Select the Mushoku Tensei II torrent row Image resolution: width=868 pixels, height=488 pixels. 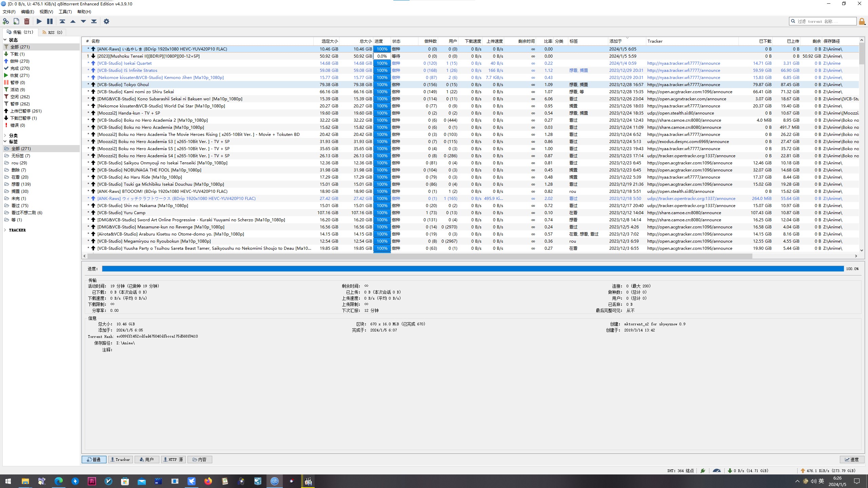tap(471, 56)
